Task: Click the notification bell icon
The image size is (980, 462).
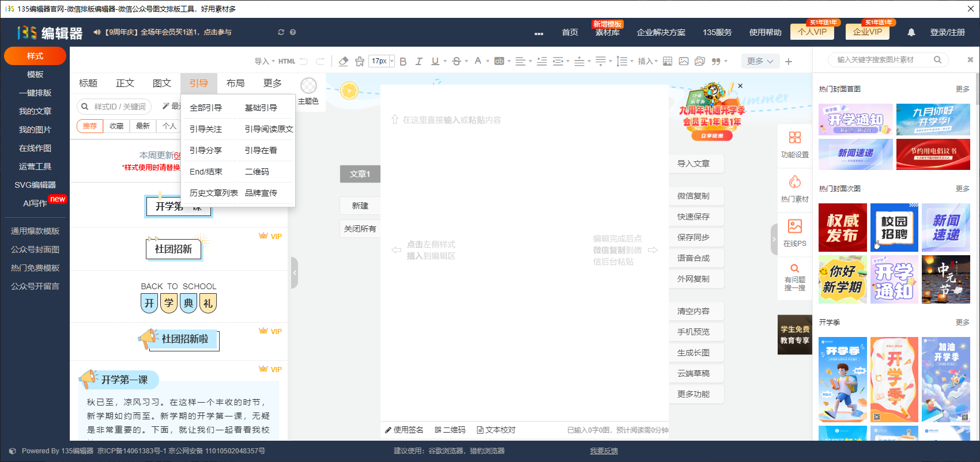Action: pos(911,32)
